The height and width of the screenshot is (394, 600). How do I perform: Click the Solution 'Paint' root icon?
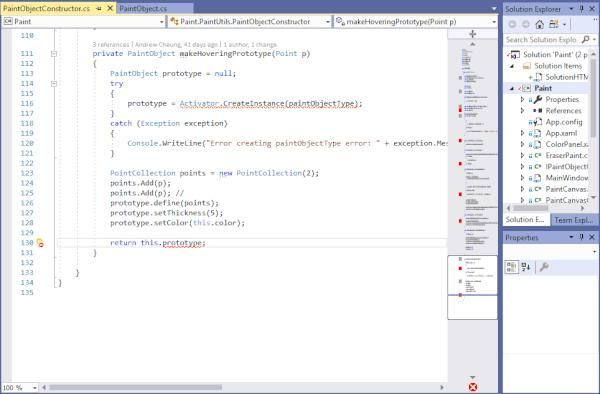pos(515,55)
